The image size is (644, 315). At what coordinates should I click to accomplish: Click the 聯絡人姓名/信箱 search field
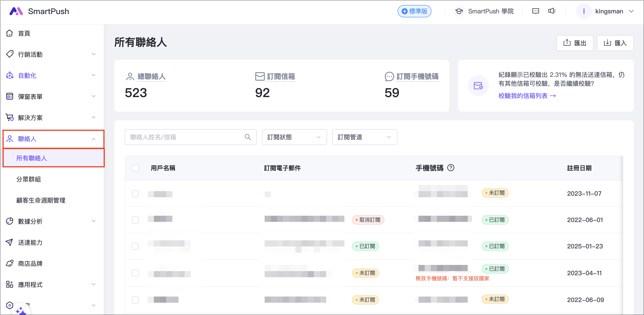point(185,137)
